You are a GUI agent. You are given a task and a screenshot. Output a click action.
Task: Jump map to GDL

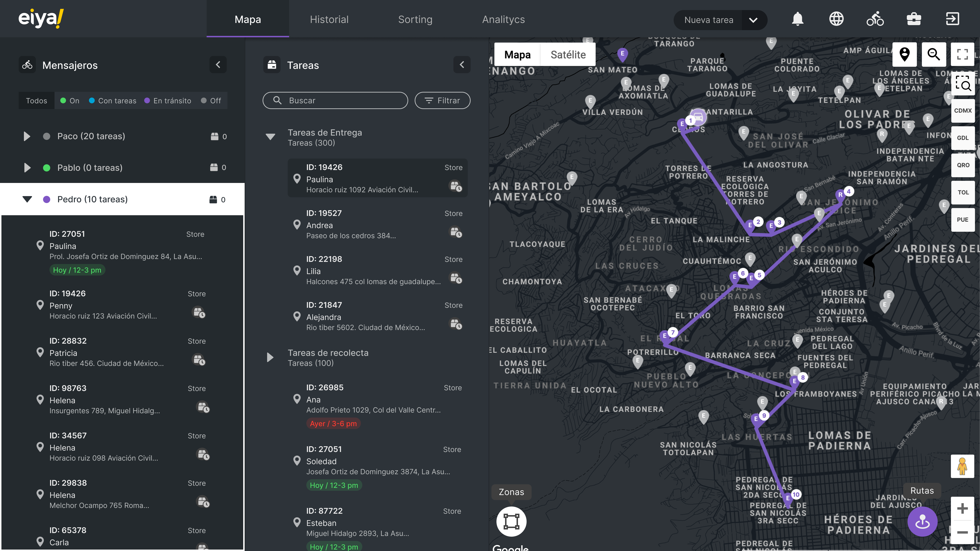tap(963, 138)
